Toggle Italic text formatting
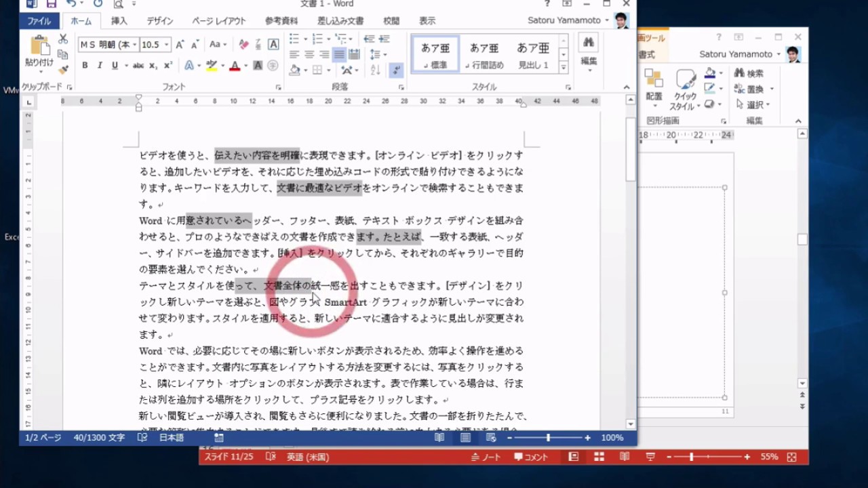The height and width of the screenshot is (488, 868). 100,66
